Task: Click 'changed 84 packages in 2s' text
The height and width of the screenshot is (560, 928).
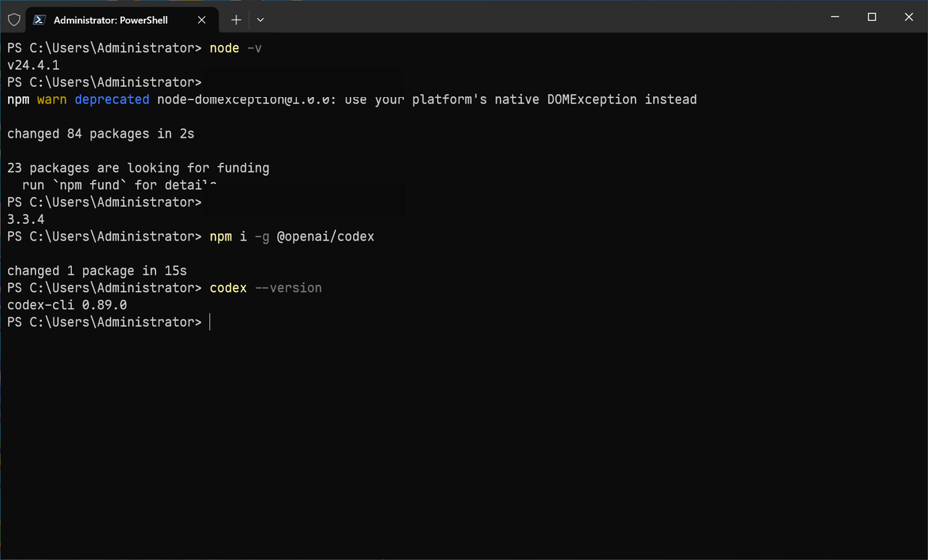Action: tap(101, 134)
